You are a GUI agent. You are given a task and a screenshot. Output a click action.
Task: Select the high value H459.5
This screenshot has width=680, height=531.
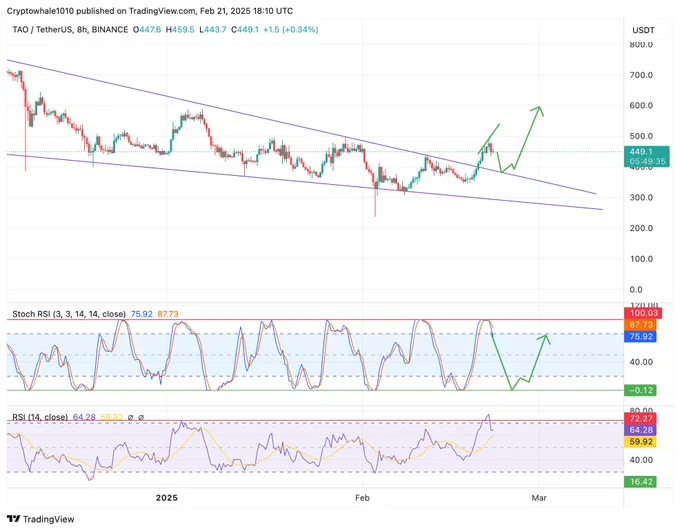[x=180, y=30]
